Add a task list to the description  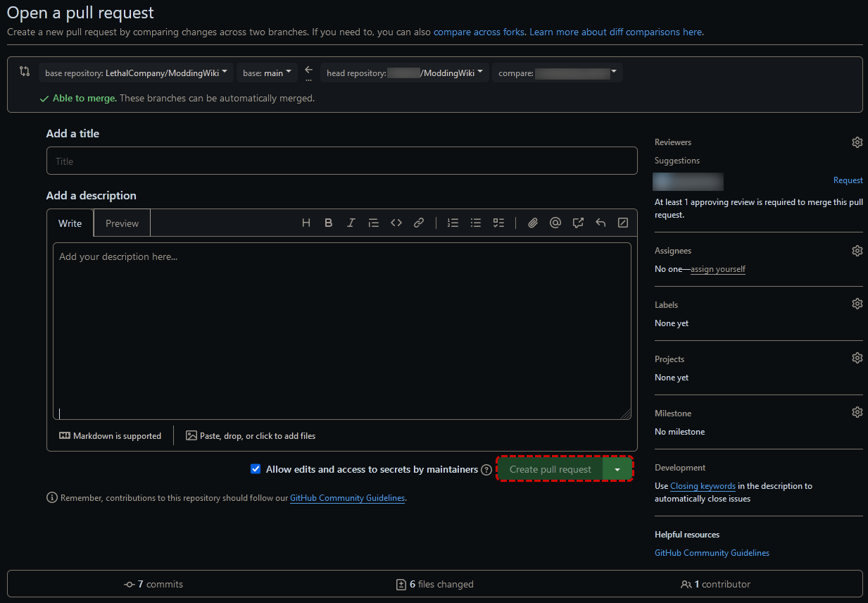click(x=498, y=223)
